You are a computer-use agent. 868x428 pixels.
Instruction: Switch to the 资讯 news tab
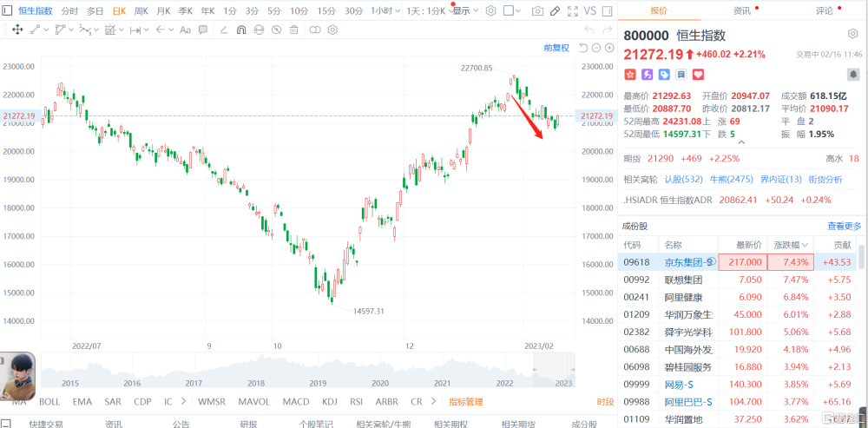741,11
